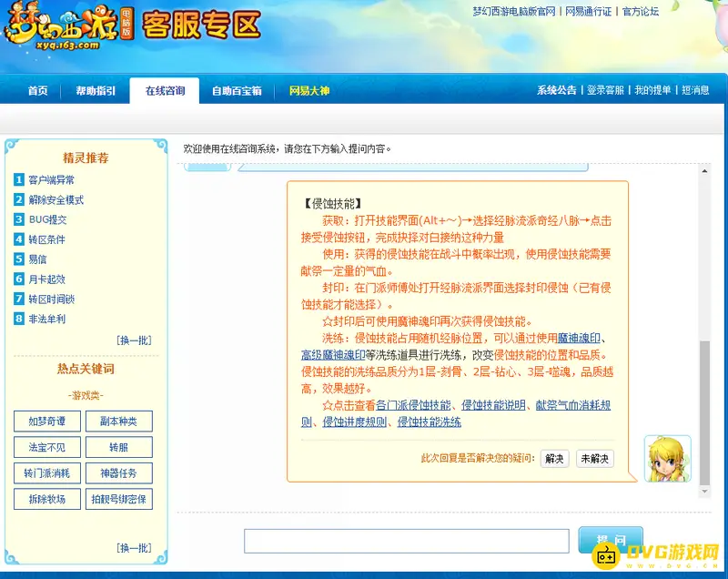This screenshot has width=728, height=579.
Task: Click the chat scrollbar thumb
Action: point(704,412)
